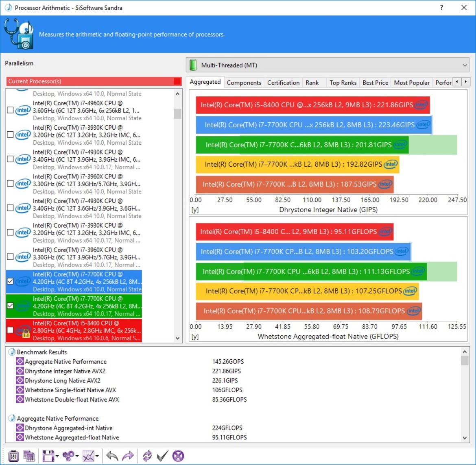Click the line chart icon in the bottom toolbar
The image size is (476, 465).
click(88, 456)
